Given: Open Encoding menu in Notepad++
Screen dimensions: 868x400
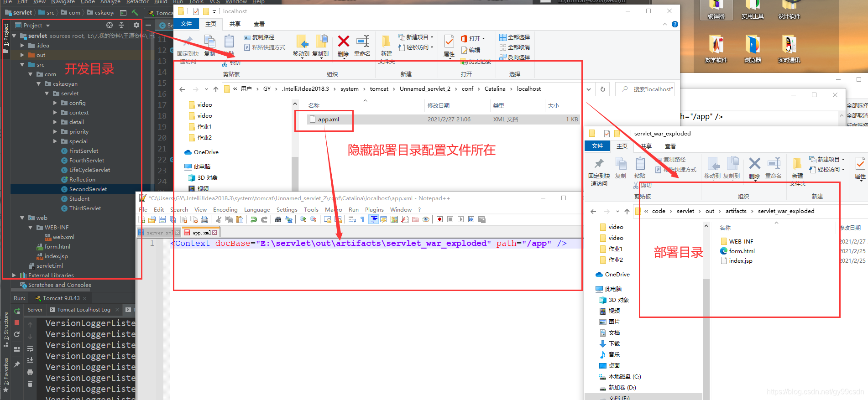Looking at the screenshot, I should click(x=225, y=209).
